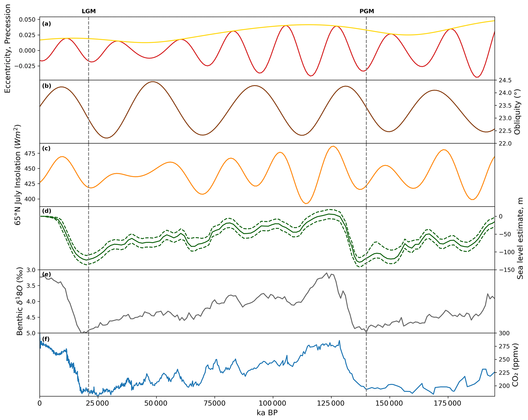528x420 pixels.
Task: Click panel label (b)
Action: point(46,86)
